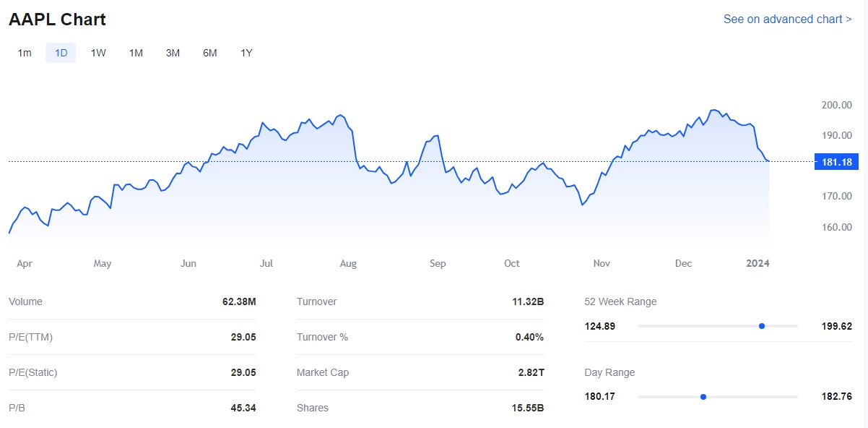868x428 pixels.
Task: Select the 1m one-minute interval tab
Action: [25, 53]
